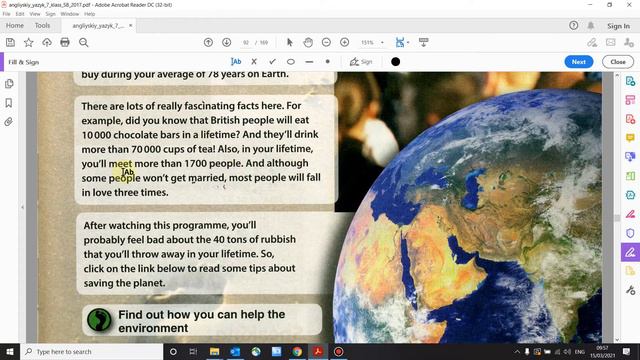640x360 pixels.
Task: Click Sign In
Action: click(x=618, y=26)
